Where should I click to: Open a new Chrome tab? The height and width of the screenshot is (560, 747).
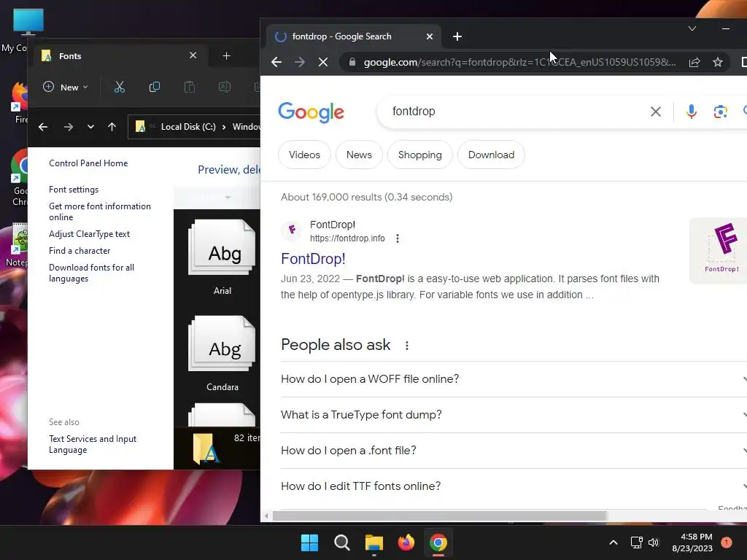pyautogui.click(x=457, y=36)
